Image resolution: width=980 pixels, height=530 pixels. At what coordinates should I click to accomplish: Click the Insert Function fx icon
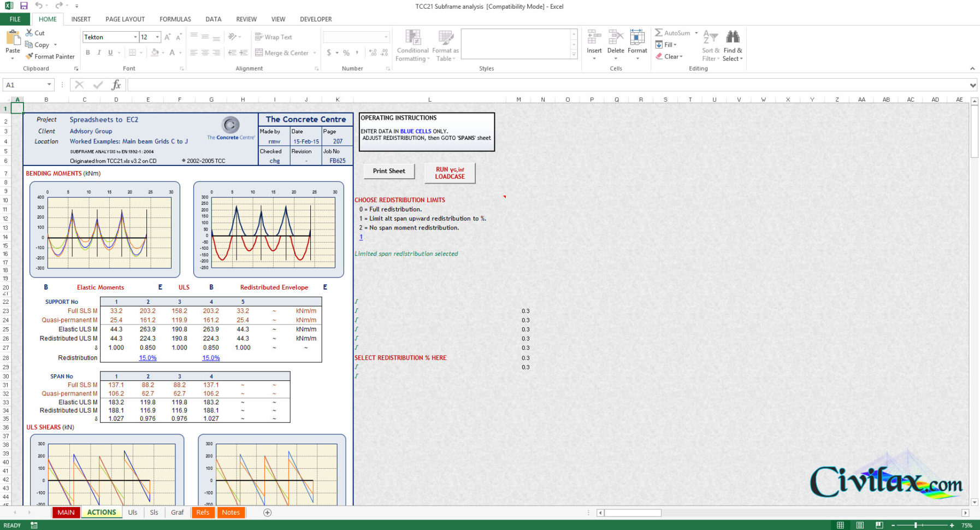[x=116, y=85]
